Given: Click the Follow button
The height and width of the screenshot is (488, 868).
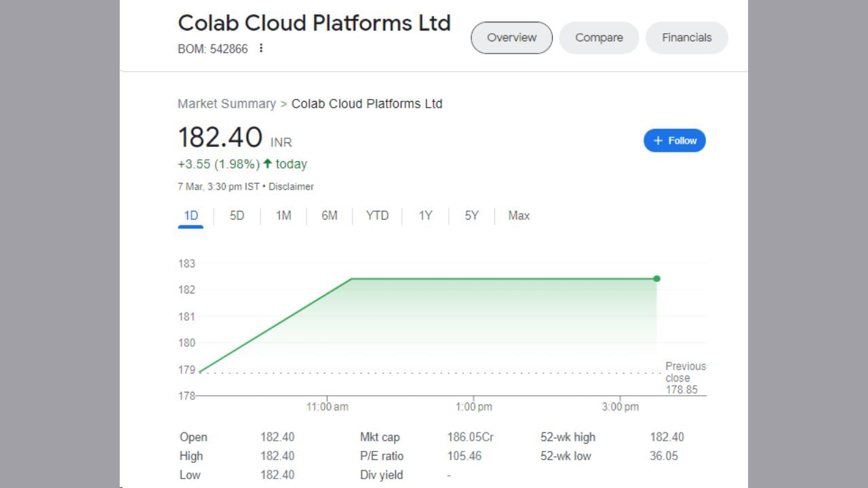Looking at the screenshot, I should (x=674, y=140).
